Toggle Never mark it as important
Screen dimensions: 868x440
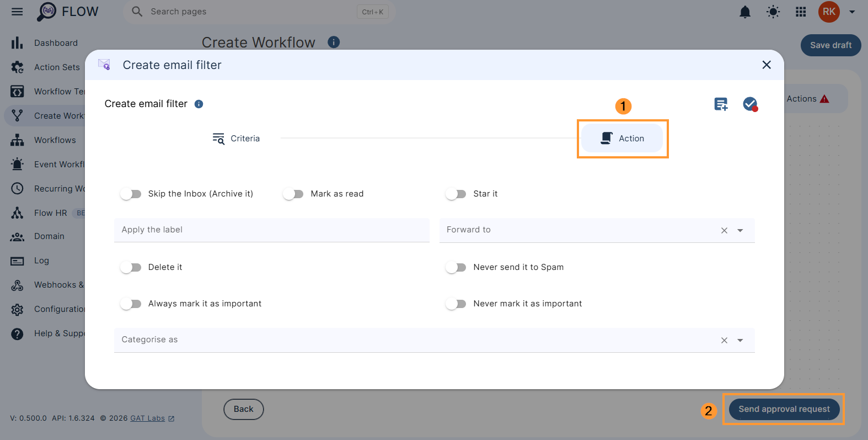tap(456, 304)
